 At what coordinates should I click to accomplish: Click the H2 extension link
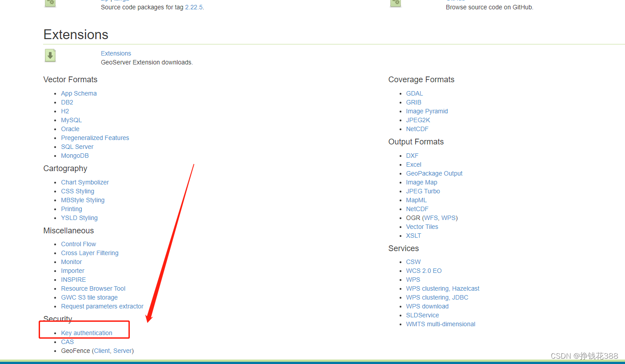tap(65, 111)
